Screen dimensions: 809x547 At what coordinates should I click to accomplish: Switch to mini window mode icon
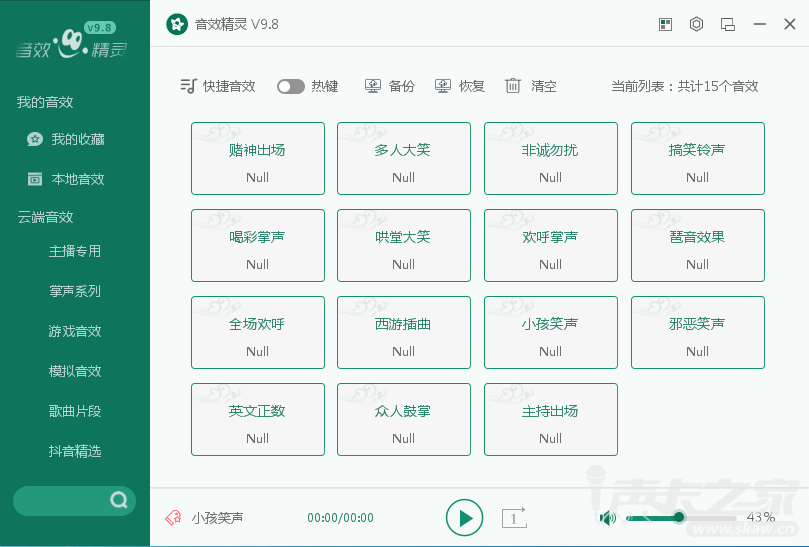(728, 24)
